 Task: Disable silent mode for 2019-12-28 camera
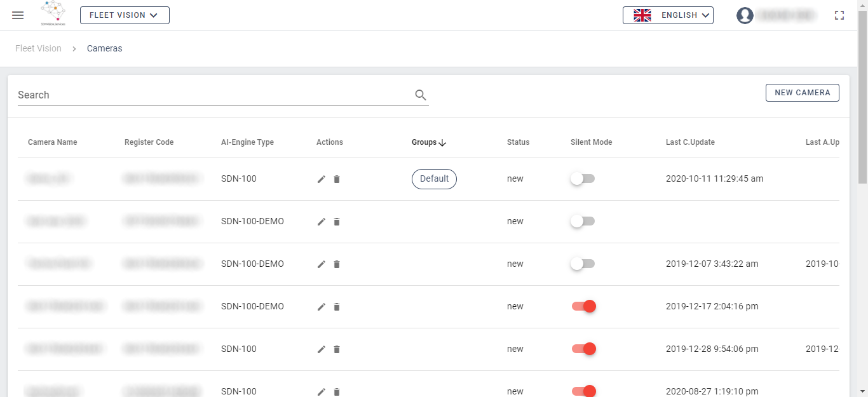583,349
